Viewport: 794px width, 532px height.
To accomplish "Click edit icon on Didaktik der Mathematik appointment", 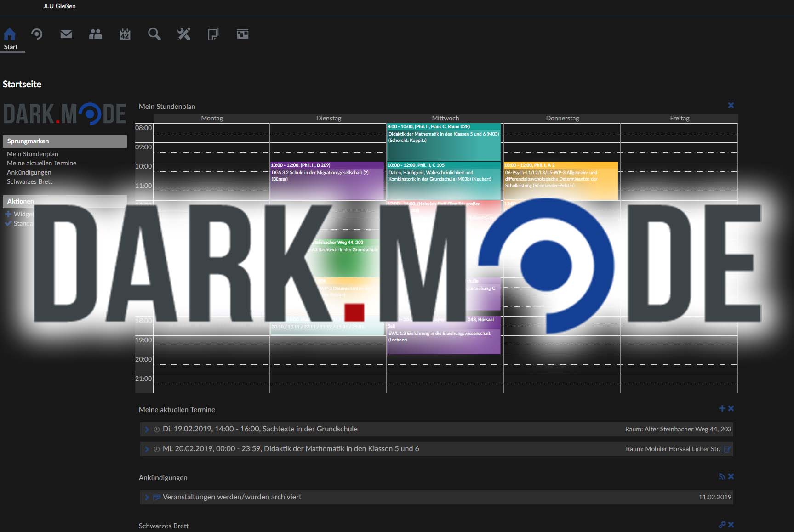I will [x=727, y=449].
